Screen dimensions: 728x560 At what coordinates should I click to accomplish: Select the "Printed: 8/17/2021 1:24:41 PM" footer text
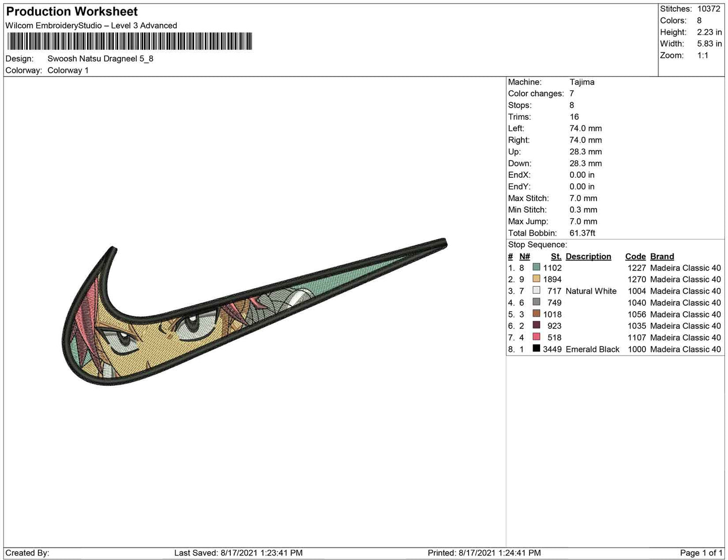[x=484, y=553]
